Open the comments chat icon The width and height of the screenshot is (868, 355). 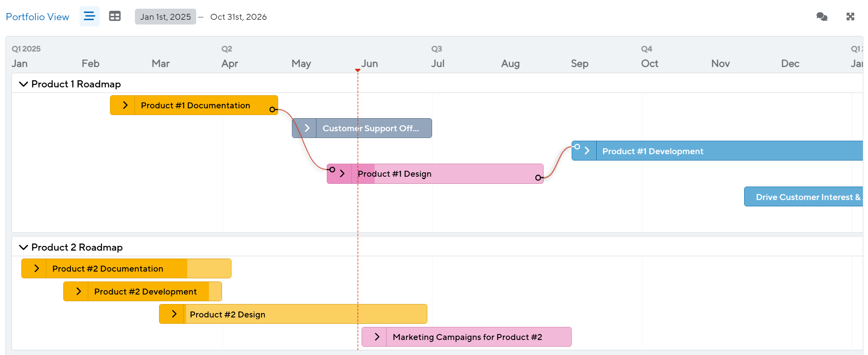[822, 17]
